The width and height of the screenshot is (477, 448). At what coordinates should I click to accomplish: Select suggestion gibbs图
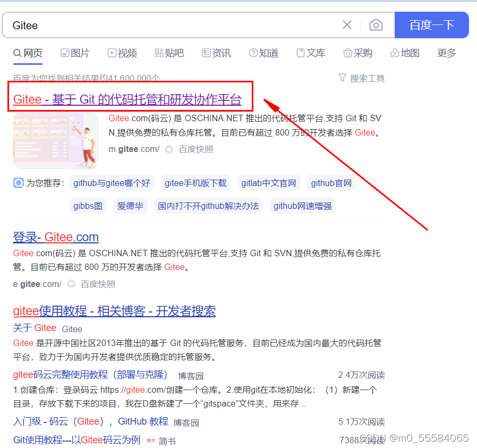(88, 206)
